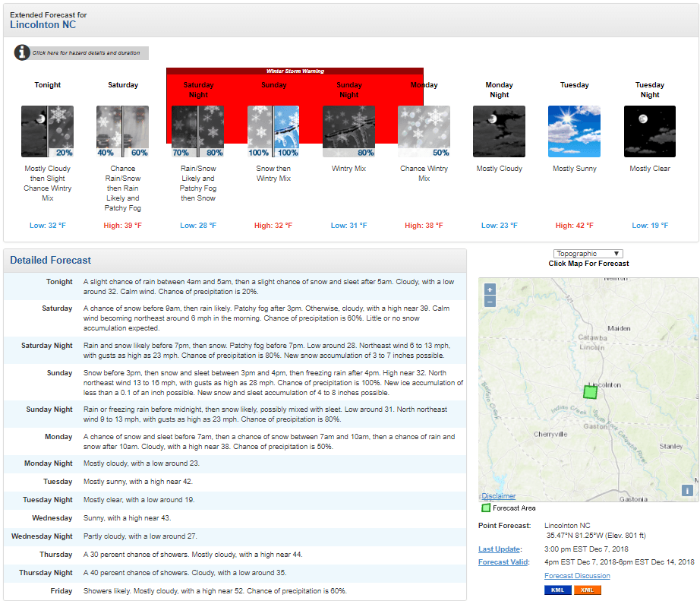Click the Forecast Valid link
The image size is (700, 601).
click(504, 562)
